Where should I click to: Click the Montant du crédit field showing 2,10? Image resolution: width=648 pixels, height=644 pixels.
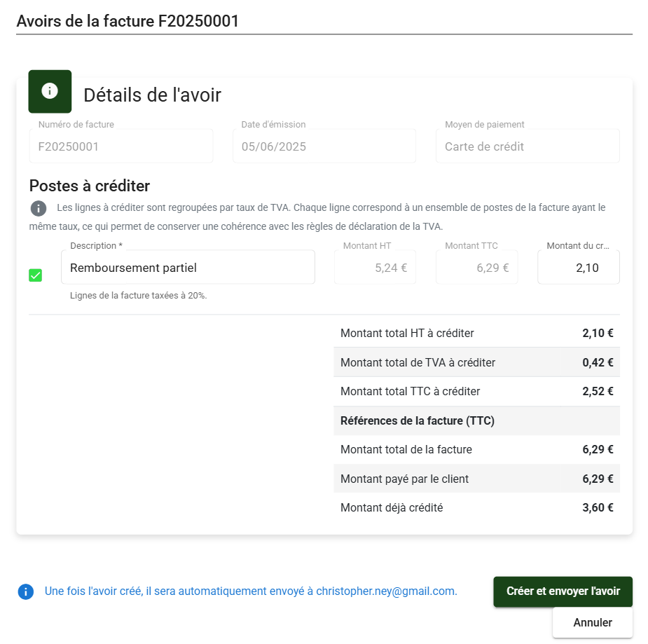578,268
